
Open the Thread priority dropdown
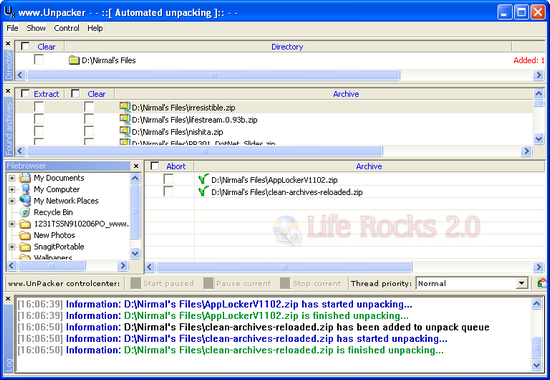click(x=522, y=283)
